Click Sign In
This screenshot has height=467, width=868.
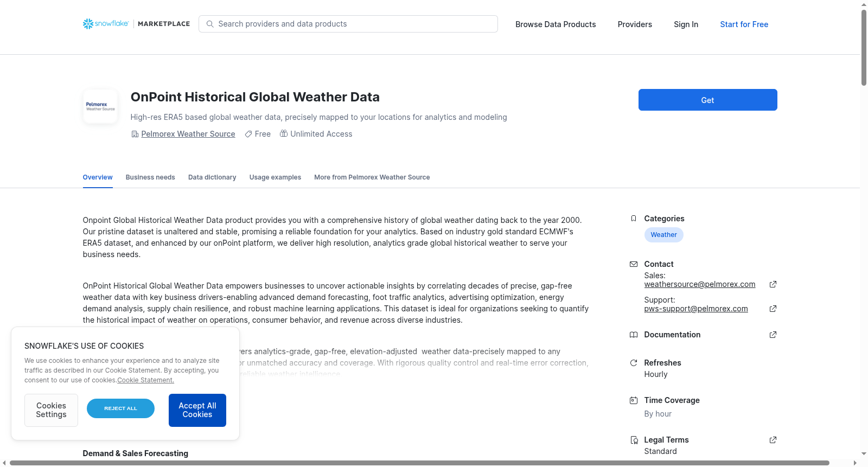point(686,24)
